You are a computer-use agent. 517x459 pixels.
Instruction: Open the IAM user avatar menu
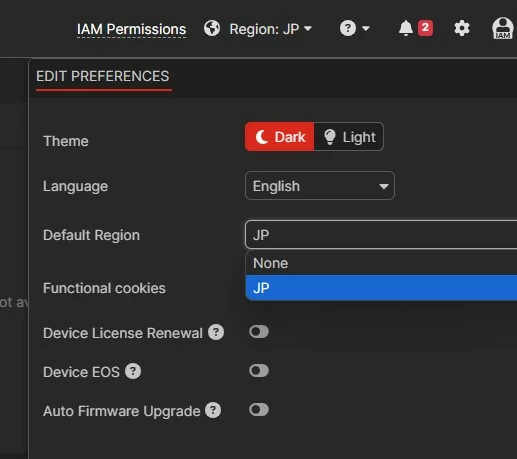(x=503, y=28)
